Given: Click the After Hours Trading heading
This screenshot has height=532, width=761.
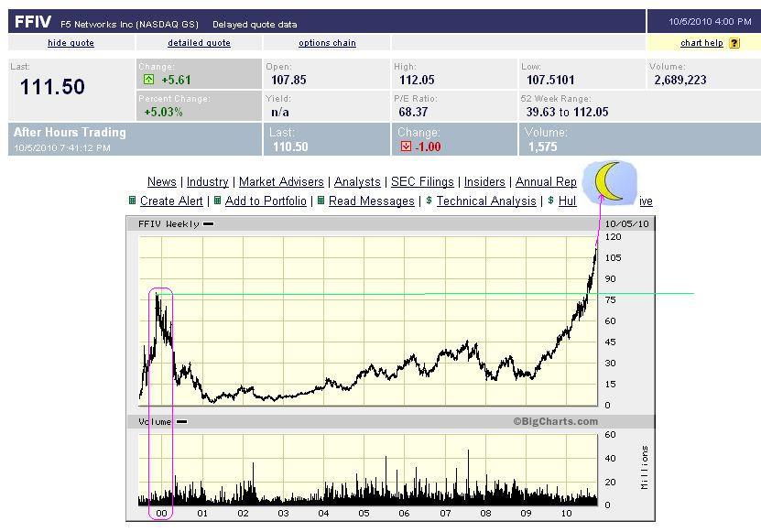Looking at the screenshot, I should 70,132.
